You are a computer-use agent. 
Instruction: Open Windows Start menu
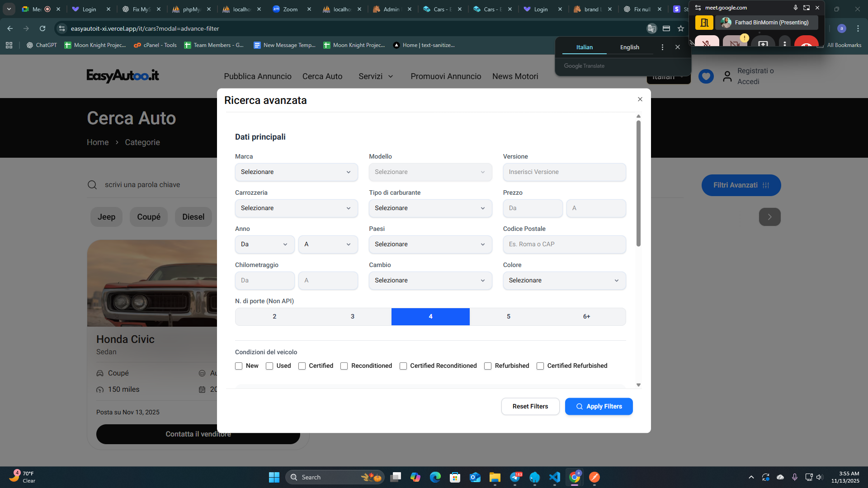(x=274, y=477)
